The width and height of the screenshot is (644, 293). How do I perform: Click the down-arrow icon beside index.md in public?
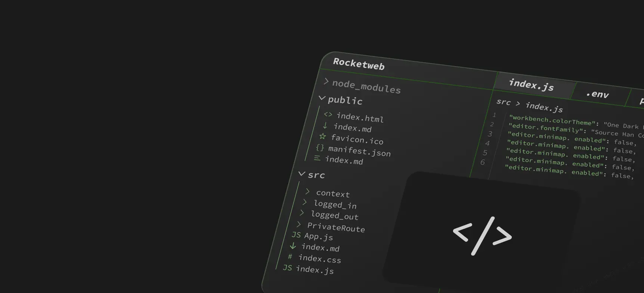coord(325,125)
